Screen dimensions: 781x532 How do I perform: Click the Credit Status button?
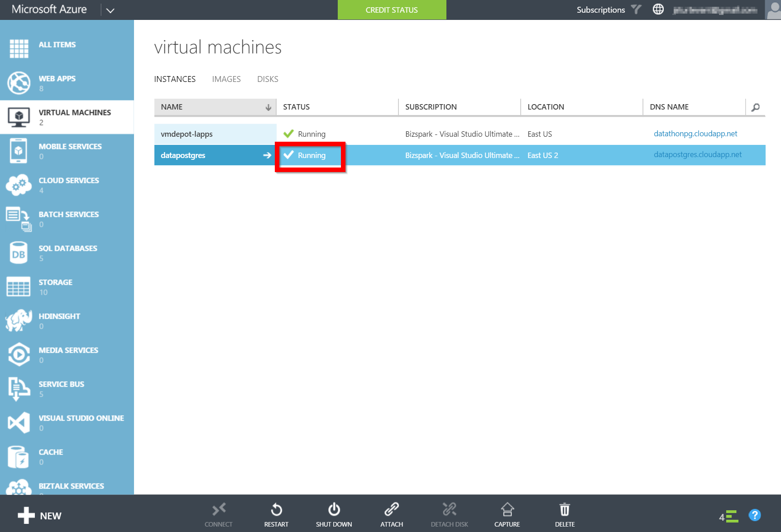tap(392, 10)
